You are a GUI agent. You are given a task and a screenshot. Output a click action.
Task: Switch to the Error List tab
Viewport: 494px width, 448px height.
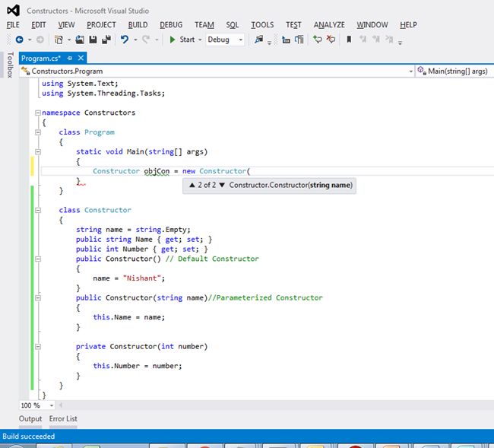click(63, 419)
